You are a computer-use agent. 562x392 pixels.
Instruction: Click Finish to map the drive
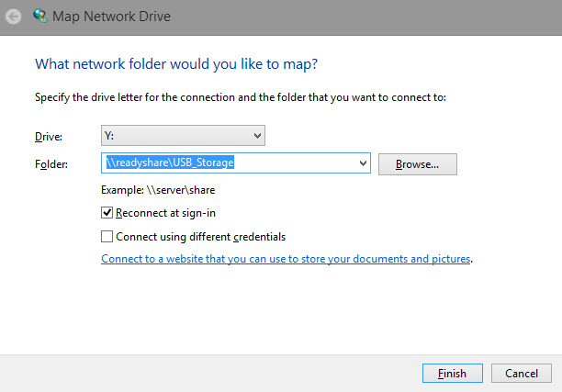point(453,374)
